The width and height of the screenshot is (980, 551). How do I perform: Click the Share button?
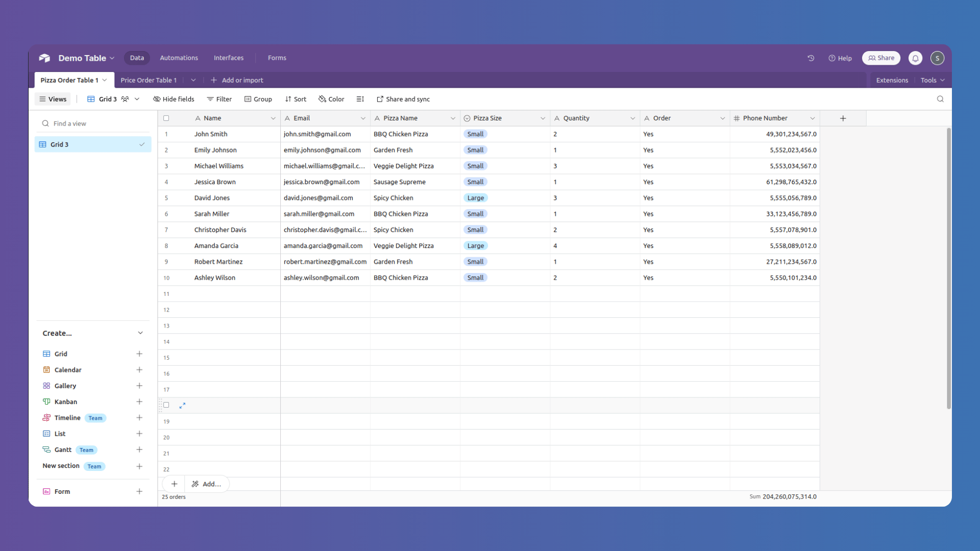880,58
